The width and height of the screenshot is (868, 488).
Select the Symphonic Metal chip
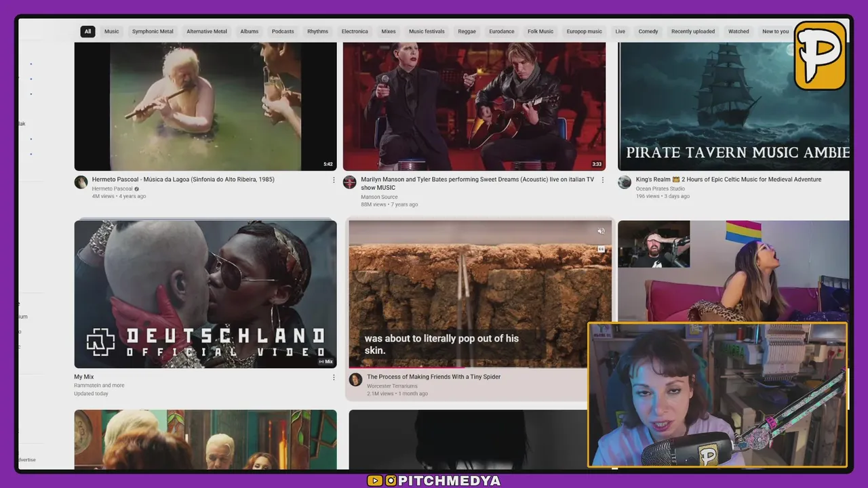point(153,31)
